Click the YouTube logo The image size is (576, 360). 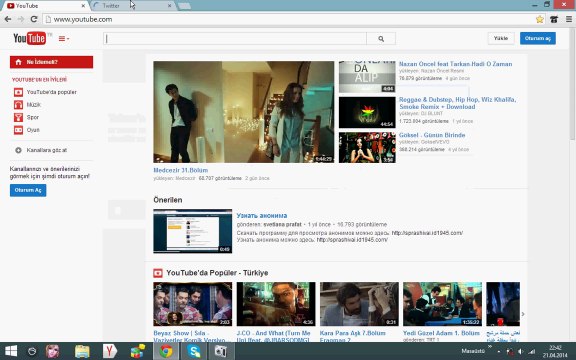(29, 38)
